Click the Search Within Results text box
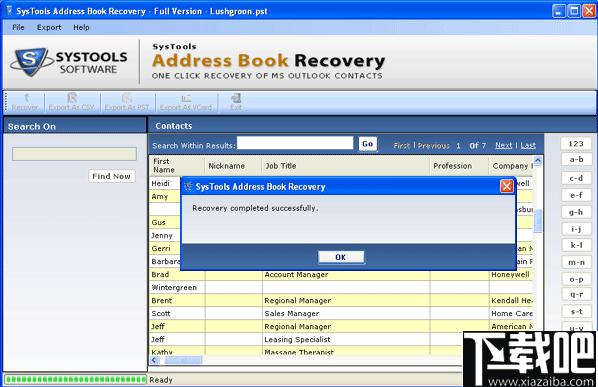 [x=295, y=143]
